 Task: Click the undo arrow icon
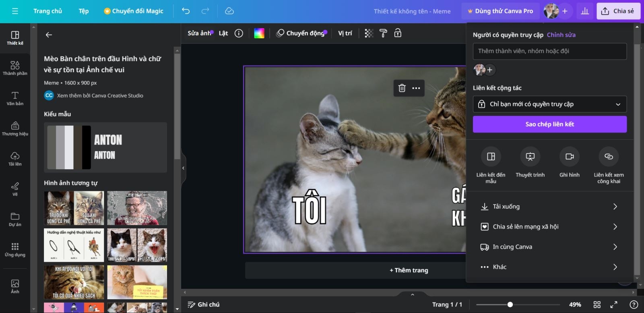coord(186,11)
